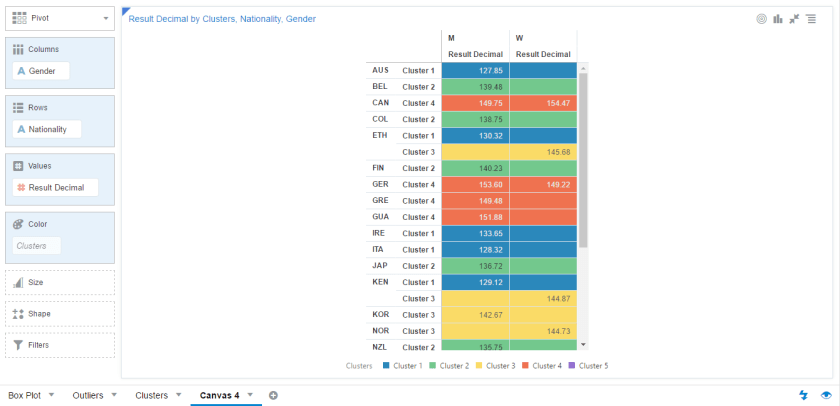Viewport: 840px width, 406px height.
Task: Click the Size section icon
Action: click(x=18, y=283)
